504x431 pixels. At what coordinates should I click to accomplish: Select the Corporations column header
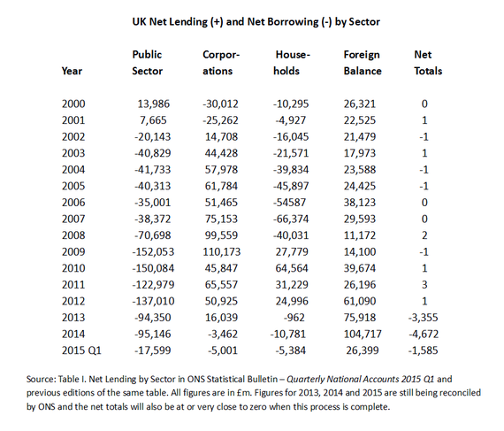pos(221,63)
